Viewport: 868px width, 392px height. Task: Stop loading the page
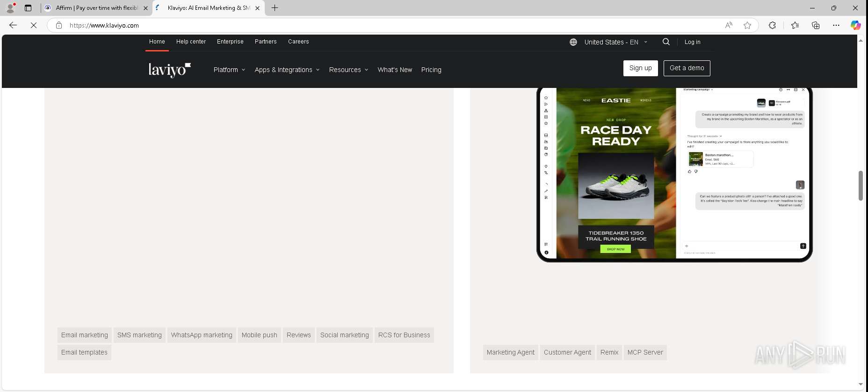pos(34,25)
